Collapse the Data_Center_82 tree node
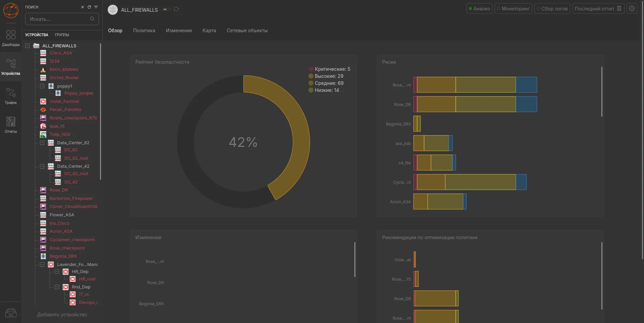The width and height of the screenshot is (644, 323). pos(42,143)
